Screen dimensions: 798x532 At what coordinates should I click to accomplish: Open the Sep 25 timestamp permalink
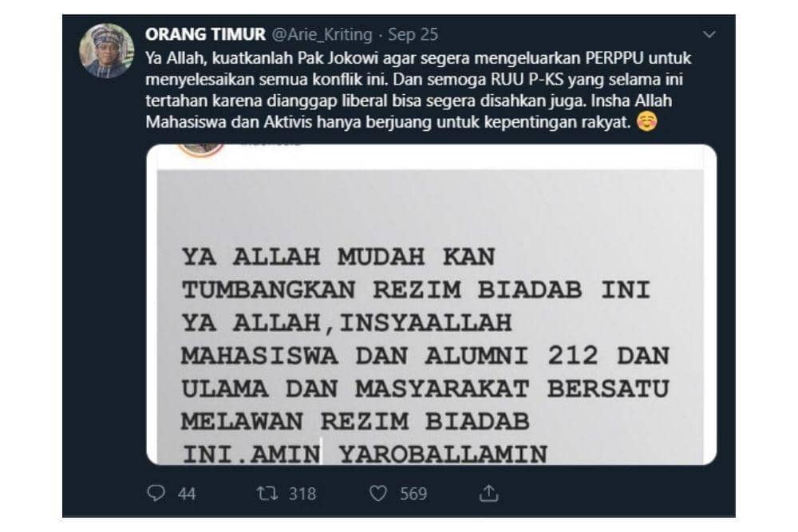(x=413, y=34)
